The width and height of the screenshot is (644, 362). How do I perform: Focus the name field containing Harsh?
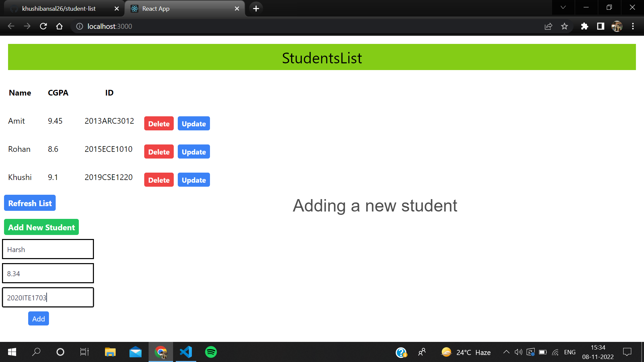pyautogui.click(x=48, y=249)
